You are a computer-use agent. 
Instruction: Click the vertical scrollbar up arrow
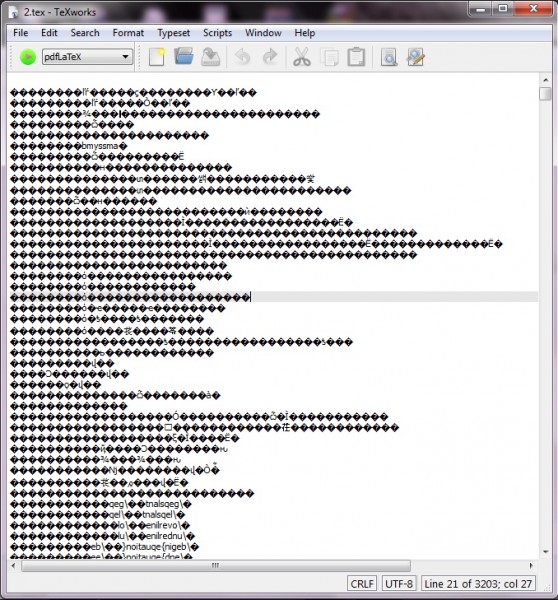545,80
